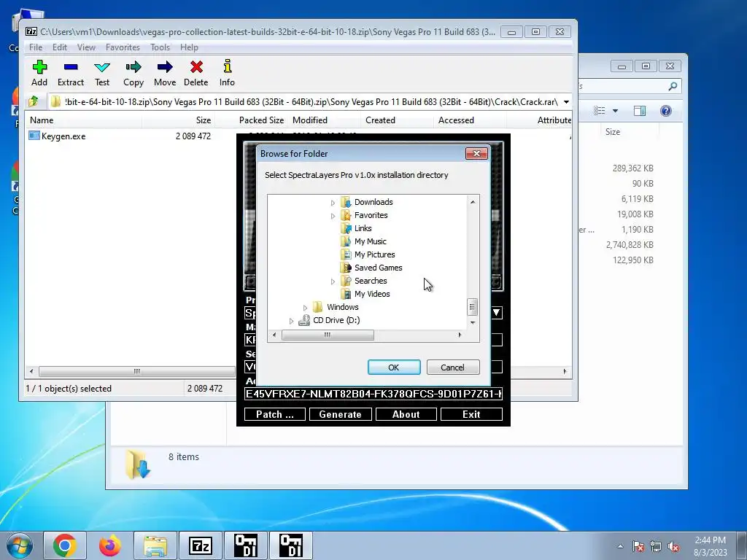Screen dimensions: 747x560
Task: Click the red Delete toolbar icon
Action: (x=196, y=74)
